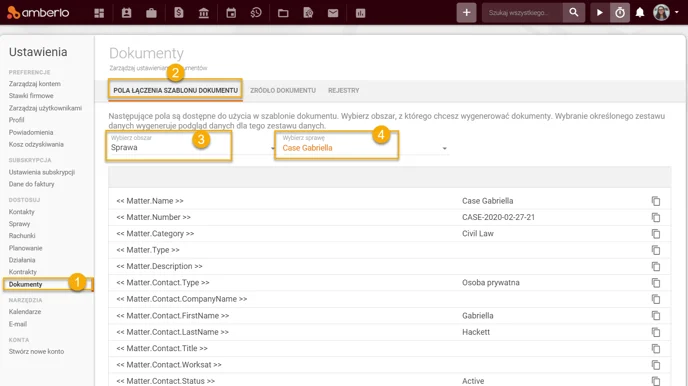Open Działania customization settings

tap(22, 260)
